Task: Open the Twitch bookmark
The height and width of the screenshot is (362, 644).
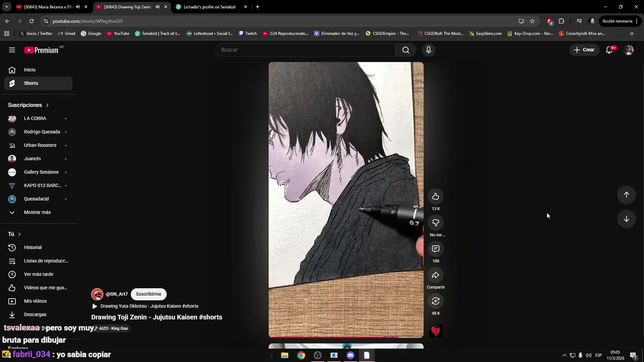Action: (x=248, y=34)
